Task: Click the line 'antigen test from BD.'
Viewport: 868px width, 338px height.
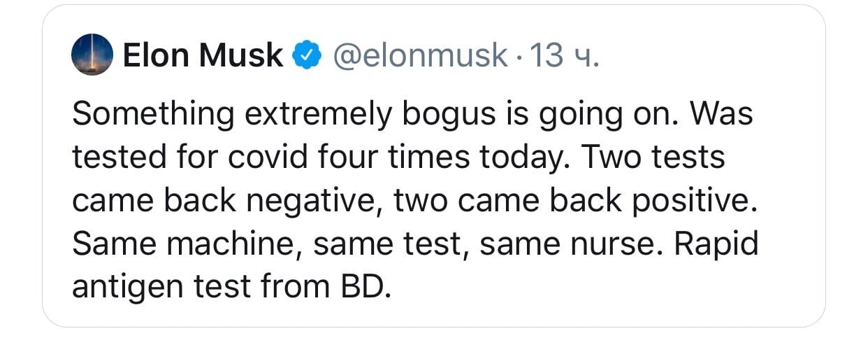Action: [x=229, y=288]
